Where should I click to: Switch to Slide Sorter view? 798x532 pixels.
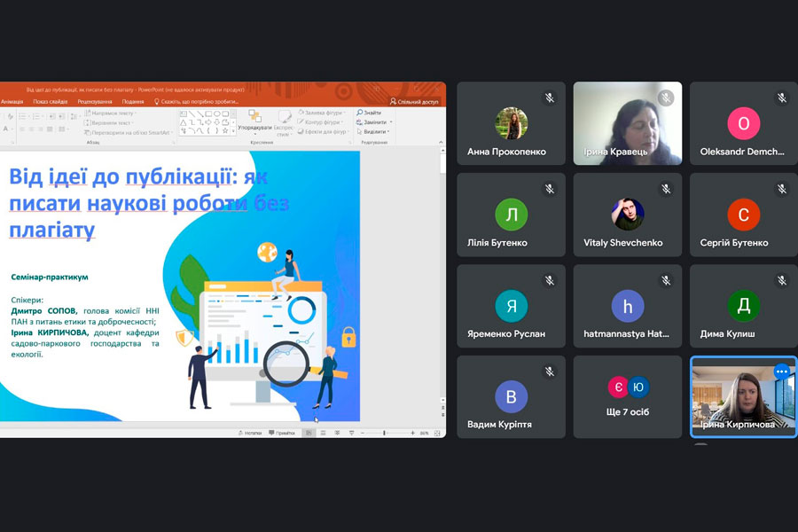[x=323, y=434]
